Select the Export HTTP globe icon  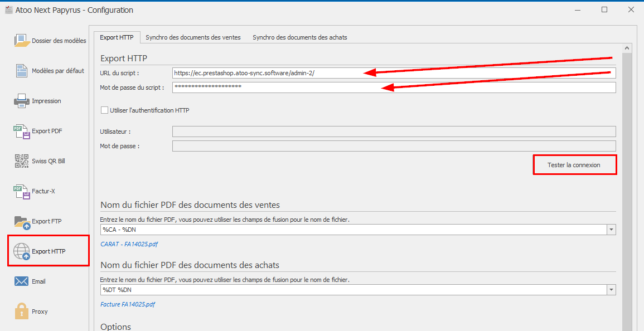[22, 251]
